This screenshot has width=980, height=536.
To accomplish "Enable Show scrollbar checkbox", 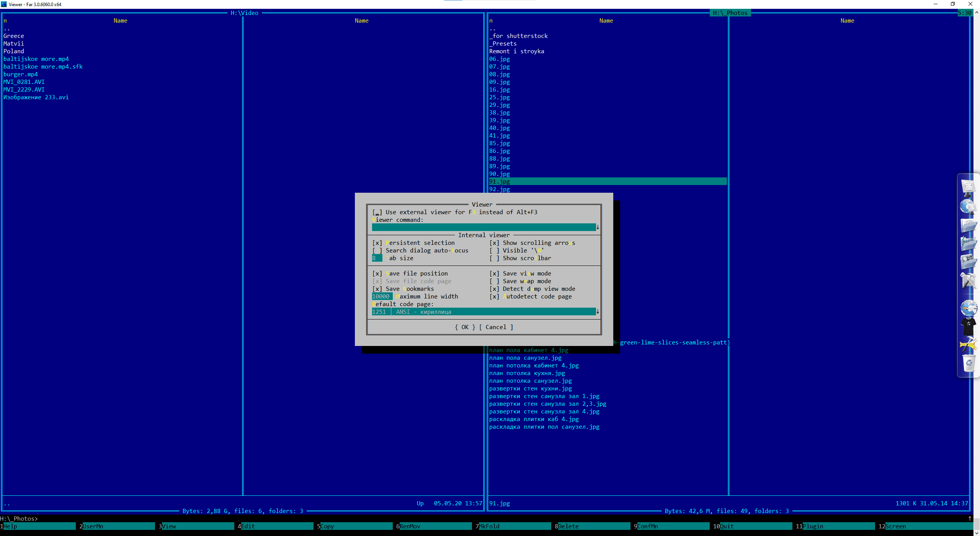I will tap(494, 258).
